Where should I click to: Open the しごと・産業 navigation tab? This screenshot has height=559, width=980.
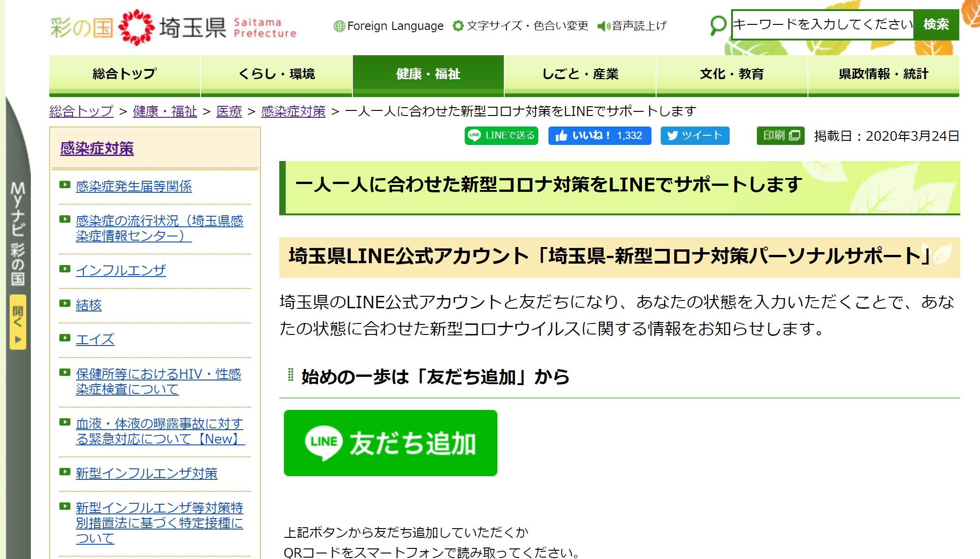coord(580,75)
